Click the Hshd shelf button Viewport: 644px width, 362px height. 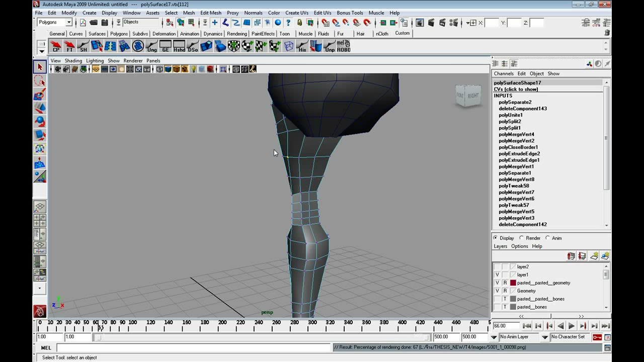tap(179, 46)
